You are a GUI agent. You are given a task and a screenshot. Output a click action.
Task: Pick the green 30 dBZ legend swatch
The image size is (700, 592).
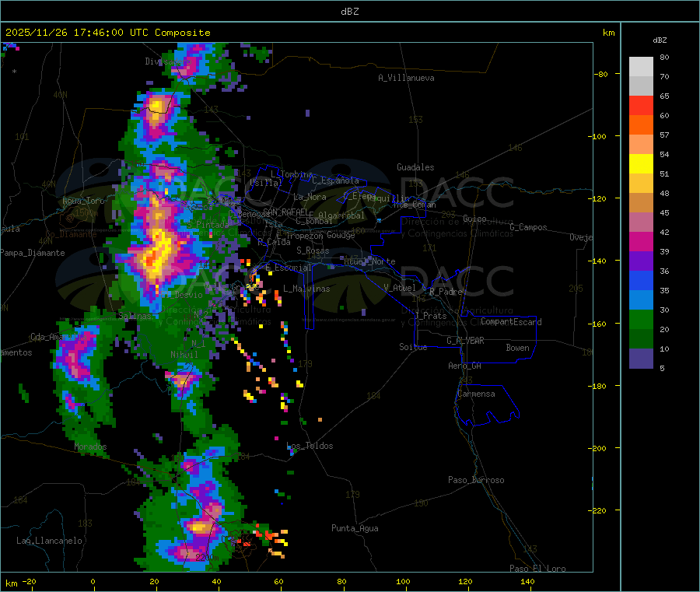pyautogui.click(x=641, y=319)
